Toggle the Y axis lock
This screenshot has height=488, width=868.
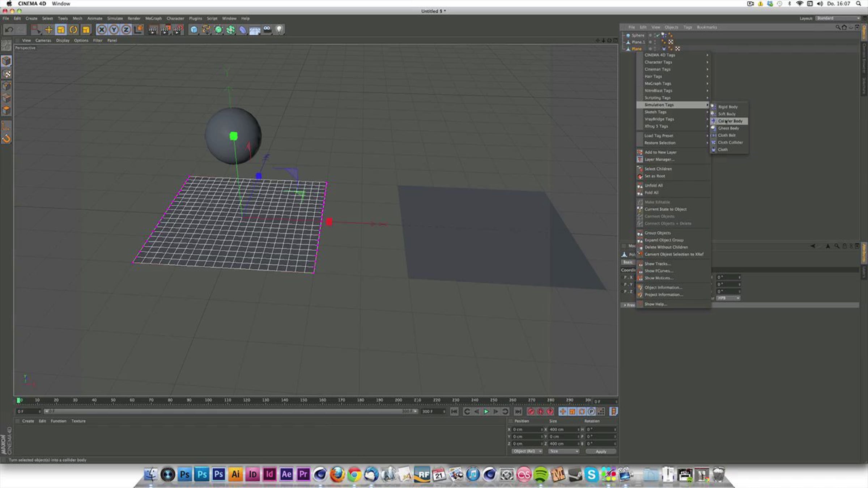114,30
